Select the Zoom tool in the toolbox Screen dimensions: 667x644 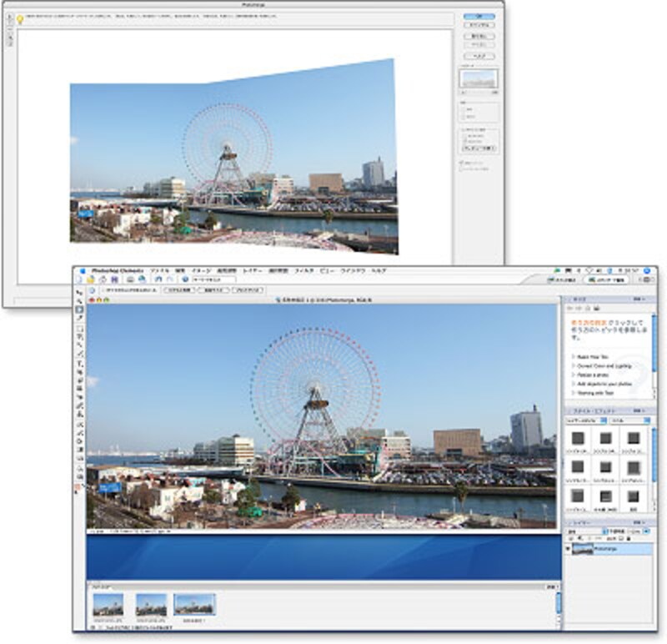tap(79, 301)
